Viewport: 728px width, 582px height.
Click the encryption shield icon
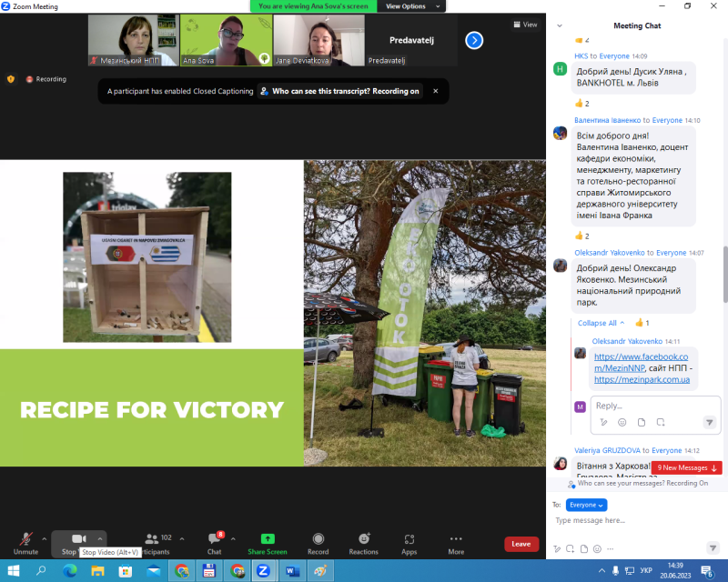(11, 79)
